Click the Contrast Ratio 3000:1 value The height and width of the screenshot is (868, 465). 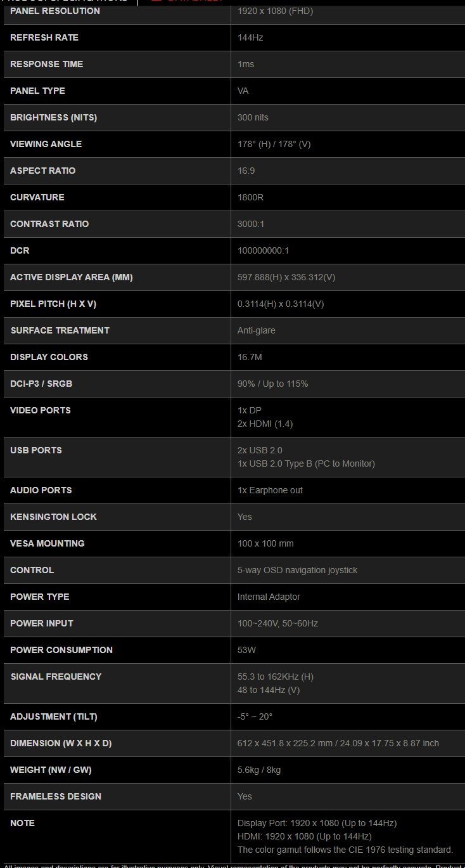pyautogui.click(x=252, y=224)
